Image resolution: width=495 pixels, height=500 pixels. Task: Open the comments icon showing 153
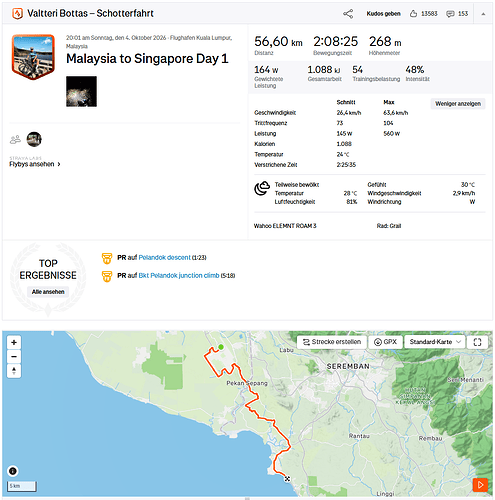coord(450,14)
